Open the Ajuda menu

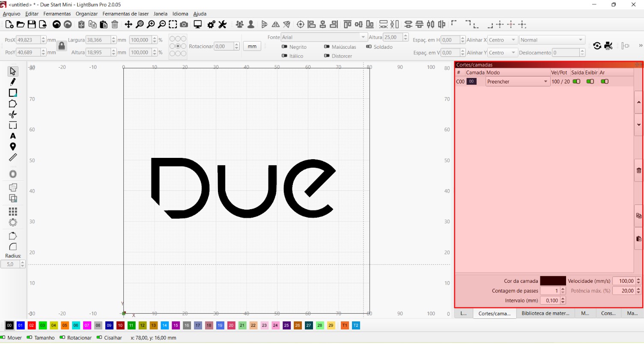pos(200,14)
